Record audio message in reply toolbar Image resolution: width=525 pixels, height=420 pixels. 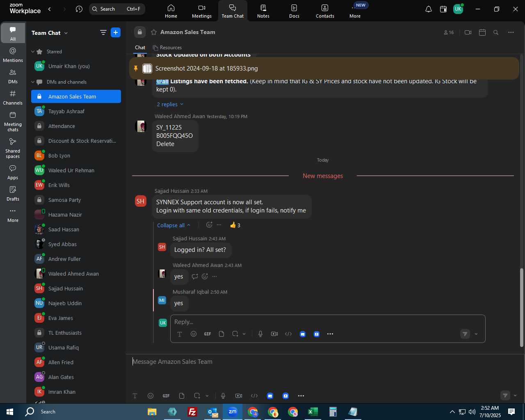[x=260, y=334]
